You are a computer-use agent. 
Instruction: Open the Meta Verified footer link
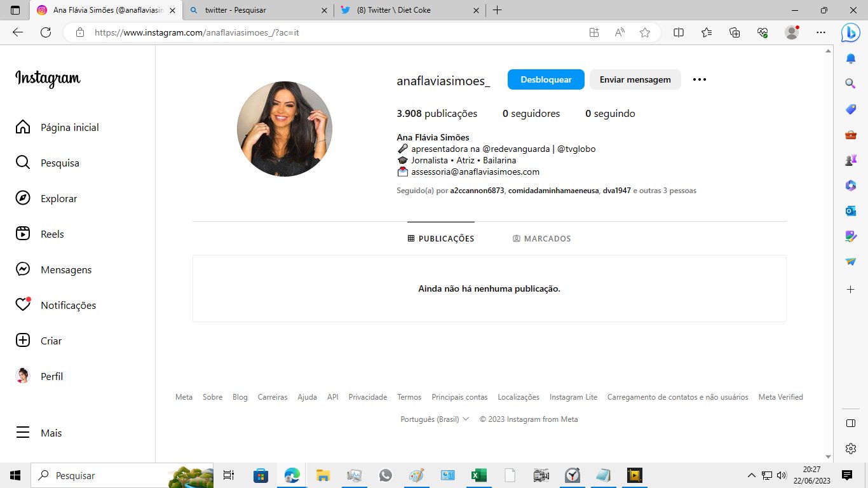point(780,397)
